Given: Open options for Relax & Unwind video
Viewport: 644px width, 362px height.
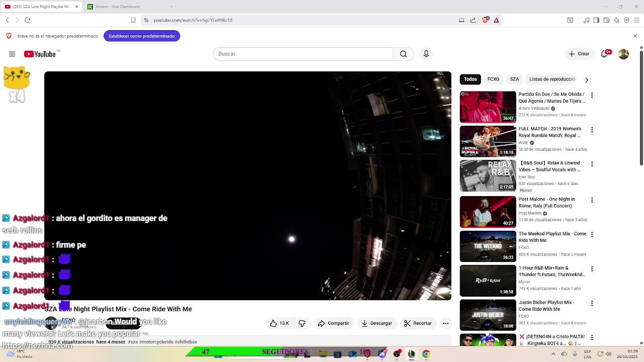Looking at the screenshot, I should (x=592, y=164).
